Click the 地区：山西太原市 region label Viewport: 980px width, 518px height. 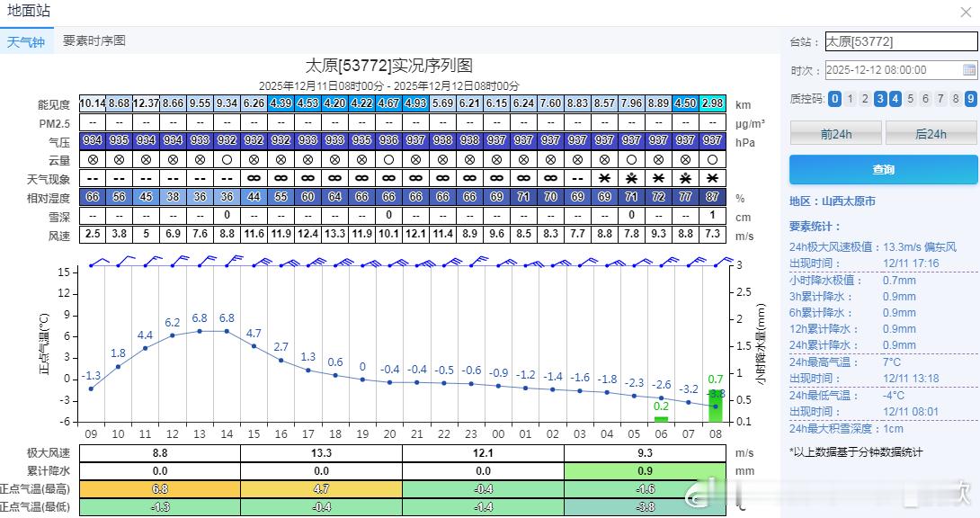click(832, 201)
